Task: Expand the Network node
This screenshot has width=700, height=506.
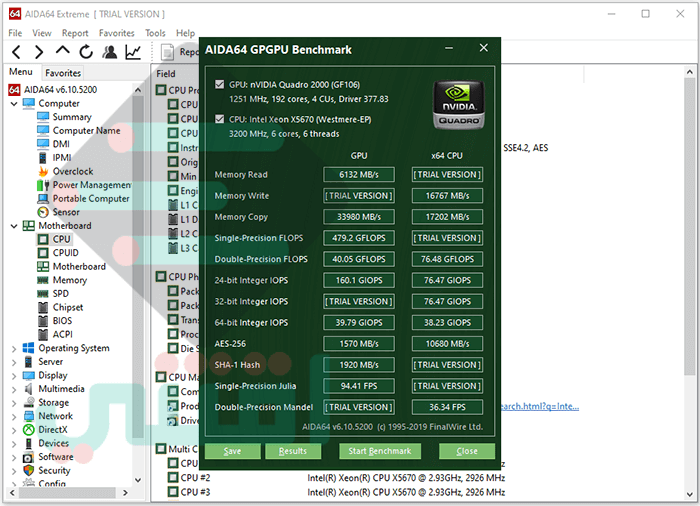Action: click(14, 417)
